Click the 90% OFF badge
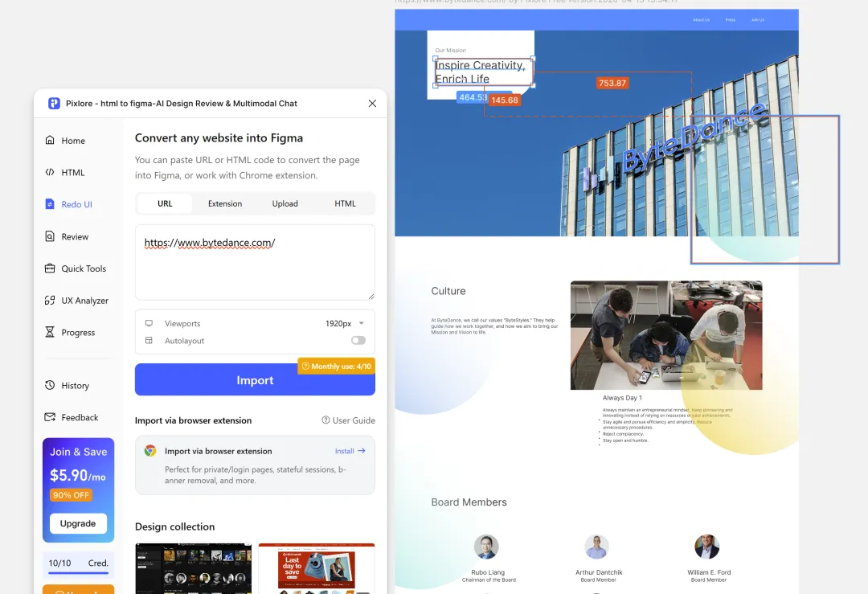Viewport: 868px width, 594px height. click(71, 495)
